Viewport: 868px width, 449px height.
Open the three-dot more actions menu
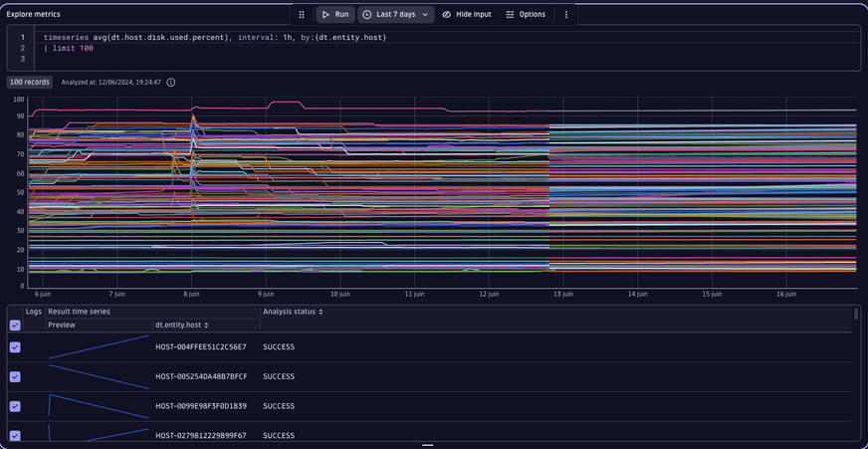pyautogui.click(x=566, y=15)
